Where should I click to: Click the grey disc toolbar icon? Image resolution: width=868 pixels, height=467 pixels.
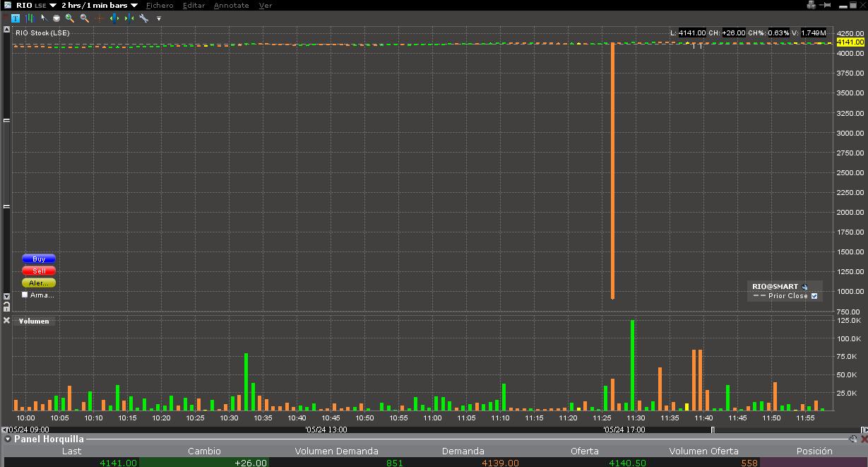(x=57, y=18)
